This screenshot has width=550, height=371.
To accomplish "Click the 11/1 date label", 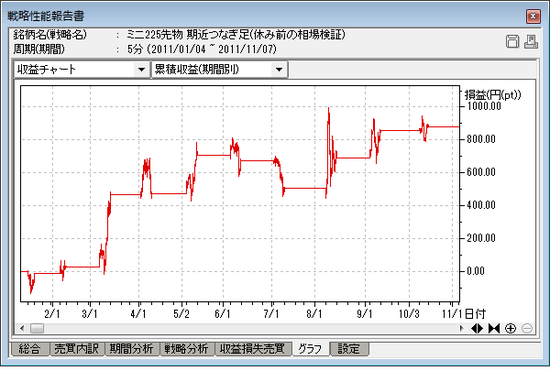I will click(453, 313).
